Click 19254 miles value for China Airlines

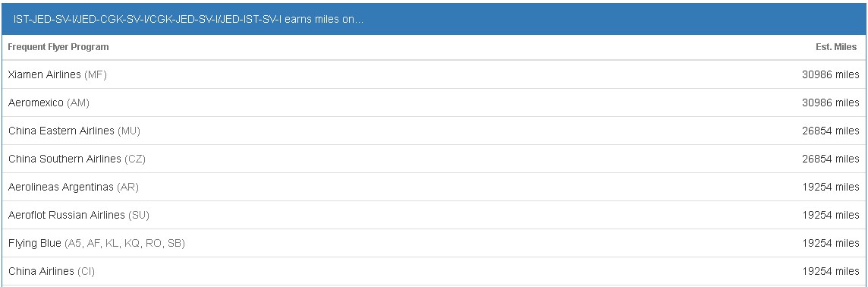click(x=830, y=272)
